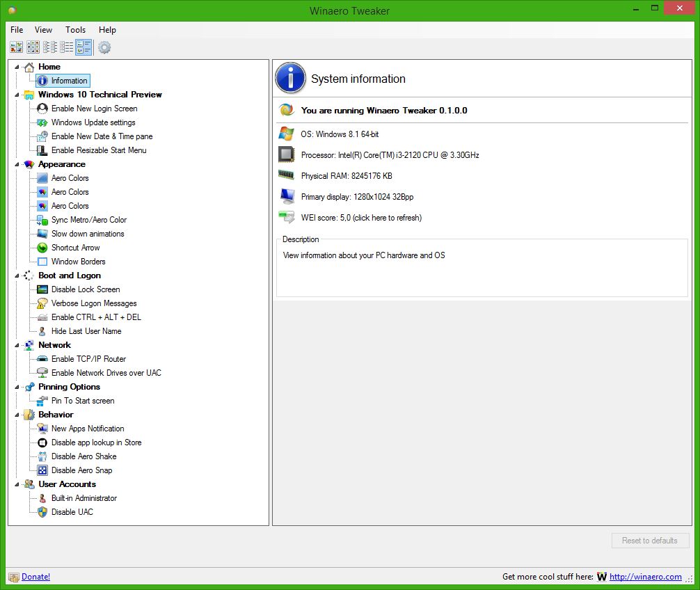700x590 pixels.
Task: Select the Information tree item label
Action: pos(69,81)
